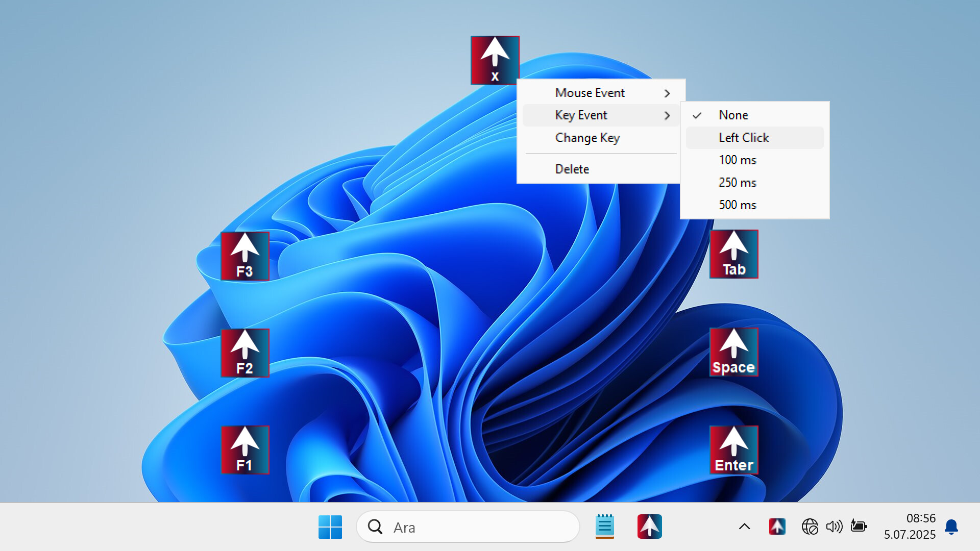Viewport: 980px width, 551px height.
Task: Expand the Mouse Event submenu
Action: coord(590,92)
